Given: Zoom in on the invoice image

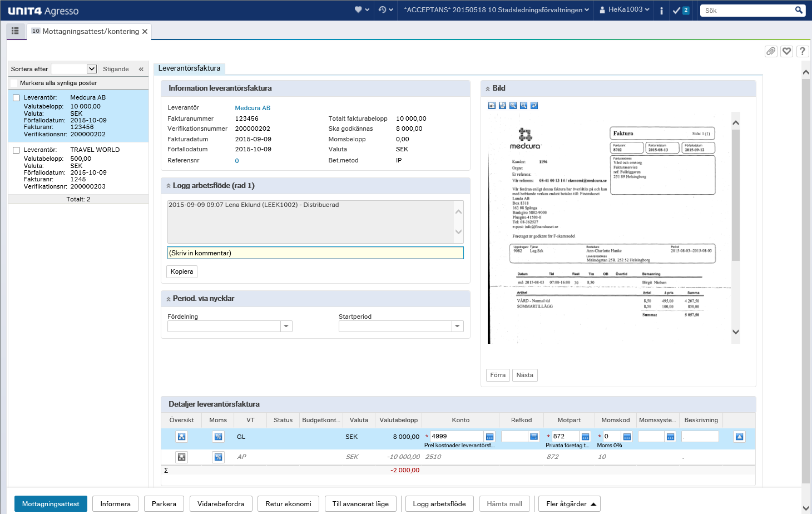Looking at the screenshot, I should click(x=513, y=106).
